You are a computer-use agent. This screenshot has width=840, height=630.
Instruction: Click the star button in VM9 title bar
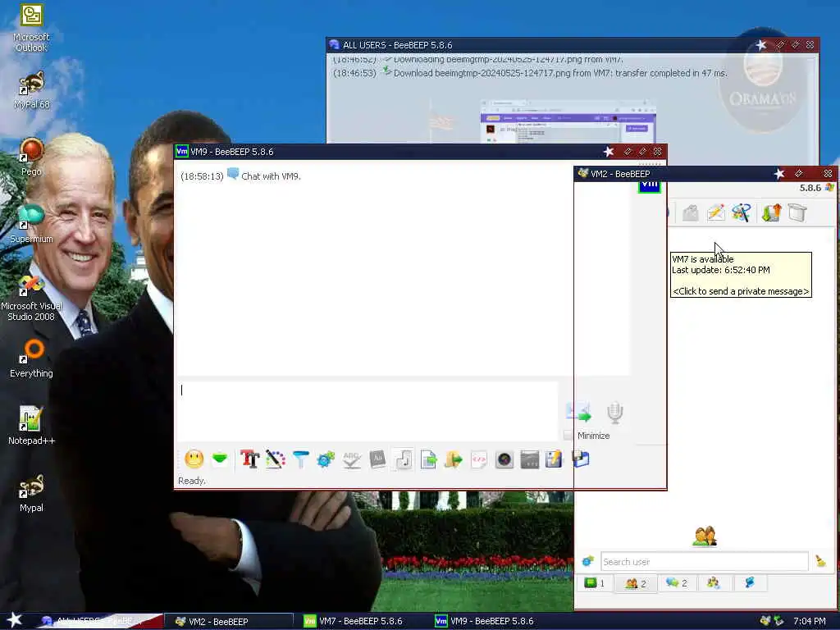(x=609, y=152)
